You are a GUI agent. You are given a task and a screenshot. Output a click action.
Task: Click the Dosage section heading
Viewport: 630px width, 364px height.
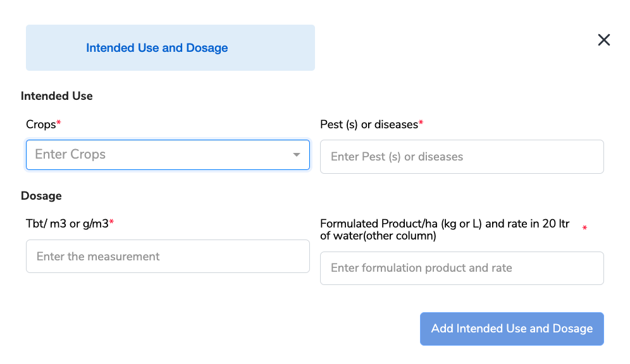41,196
